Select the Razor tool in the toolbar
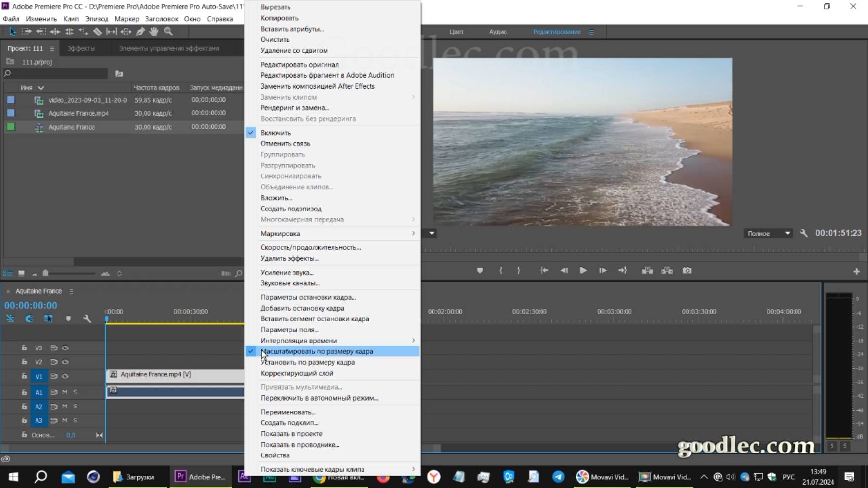The height and width of the screenshot is (488, 868). click(x=97, y=31)
